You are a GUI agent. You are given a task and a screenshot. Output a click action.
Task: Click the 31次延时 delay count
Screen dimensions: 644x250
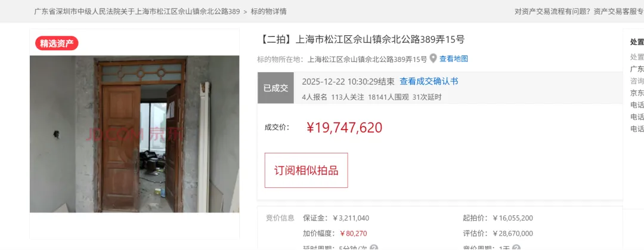[x=427, y=97]
